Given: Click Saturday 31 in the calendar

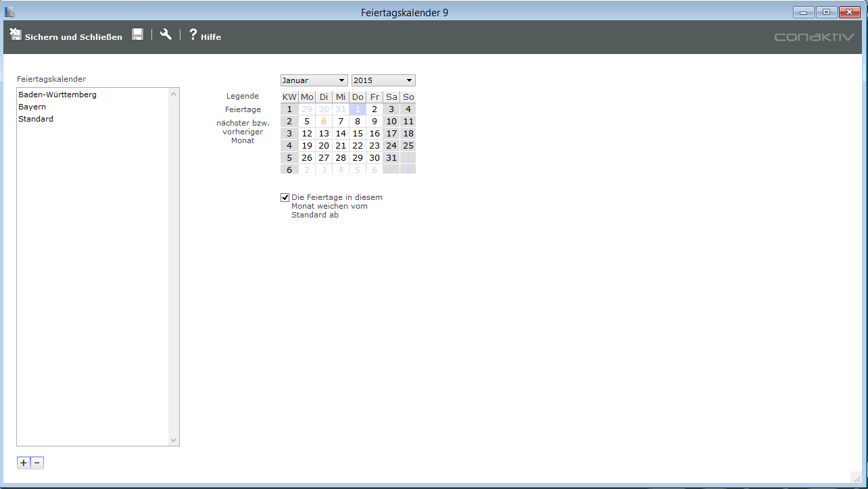Looking at the screenshot, I should 391,158.
